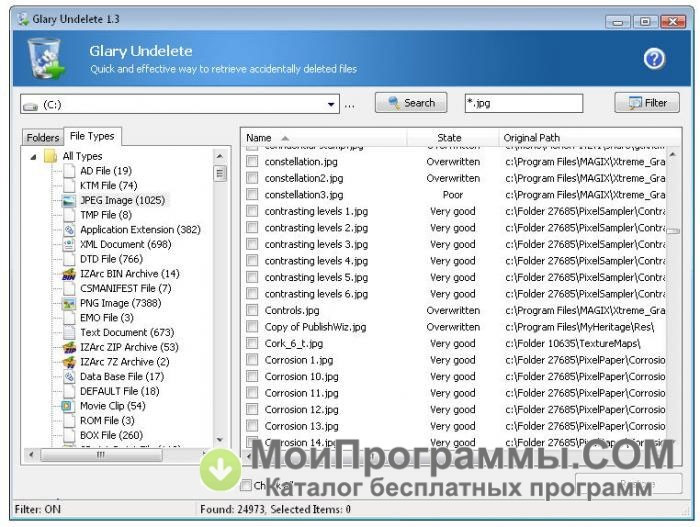Click the AD File type icon
The width and height of the screenshot is (700, 527).
(x=69, y=171)
